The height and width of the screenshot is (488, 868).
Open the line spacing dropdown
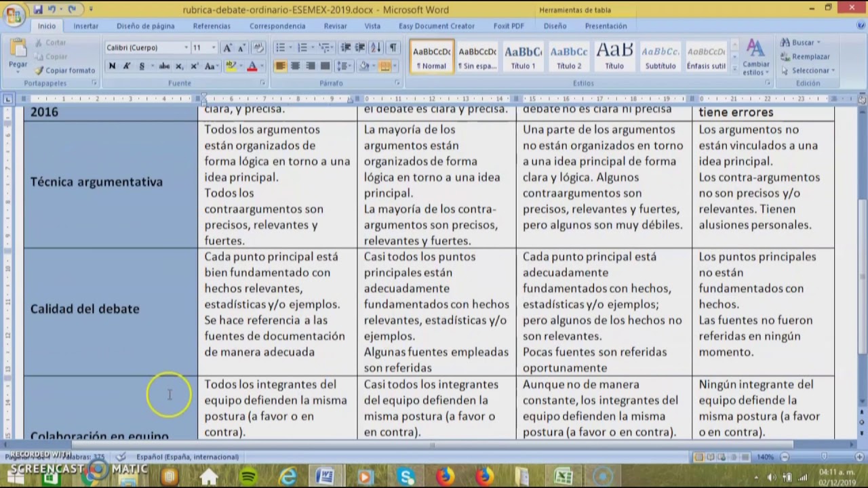tap(344, 66)
